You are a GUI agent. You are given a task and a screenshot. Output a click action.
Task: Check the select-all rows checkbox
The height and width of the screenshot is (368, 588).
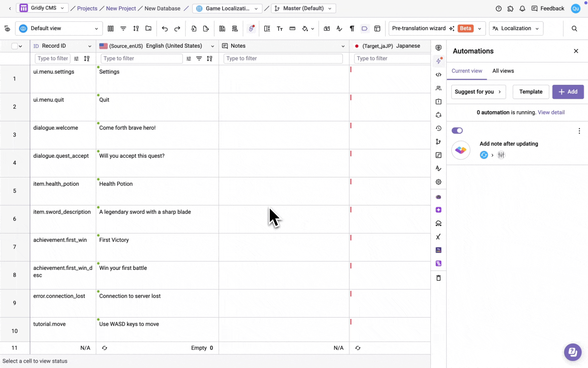(x=14, y=46)
